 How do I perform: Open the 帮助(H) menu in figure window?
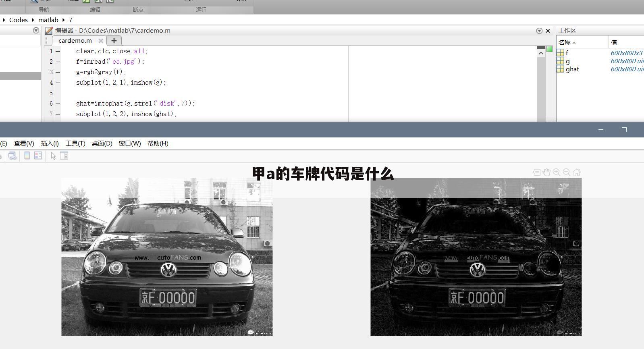[158, 143]
